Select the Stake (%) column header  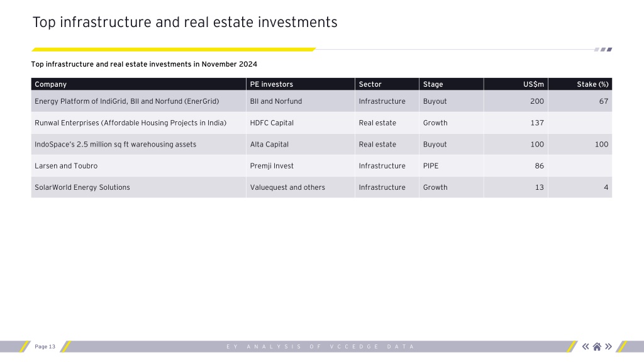[580, 84]
